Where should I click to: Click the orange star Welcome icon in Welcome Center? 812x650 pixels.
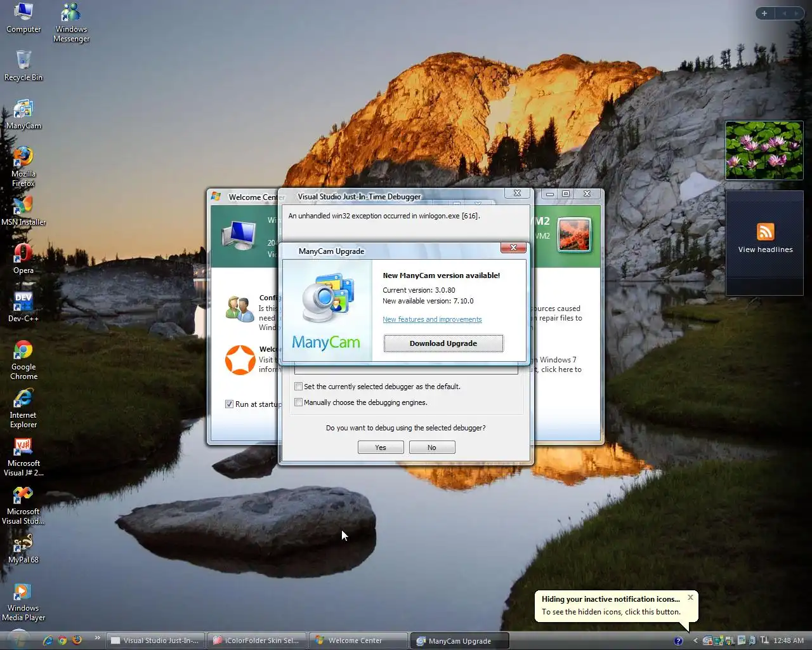click(240, 360)
